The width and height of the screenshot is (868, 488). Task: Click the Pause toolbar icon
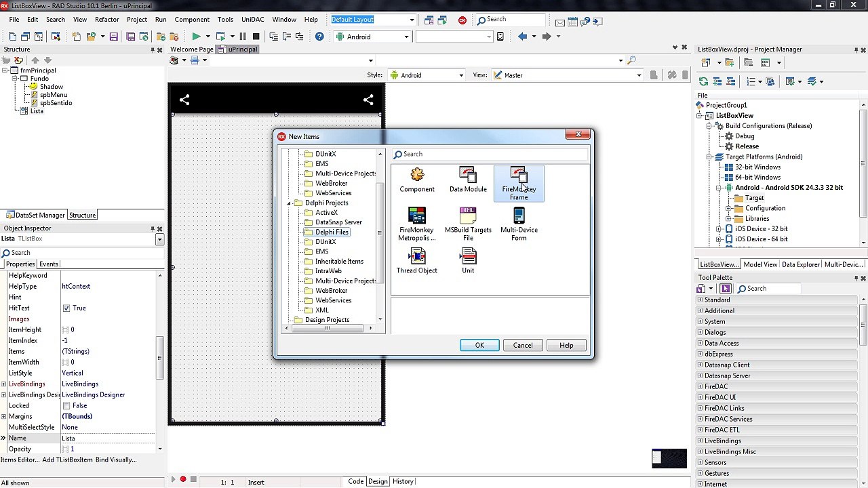tap(243, 37)
